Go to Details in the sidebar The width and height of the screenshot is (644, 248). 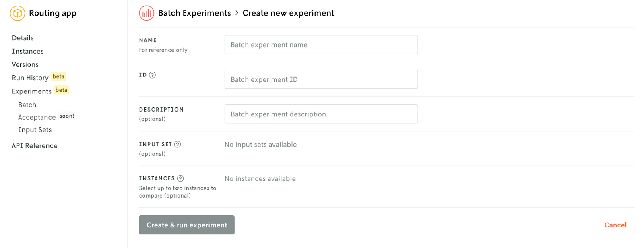pyautogui.click(x=23, y=38)
